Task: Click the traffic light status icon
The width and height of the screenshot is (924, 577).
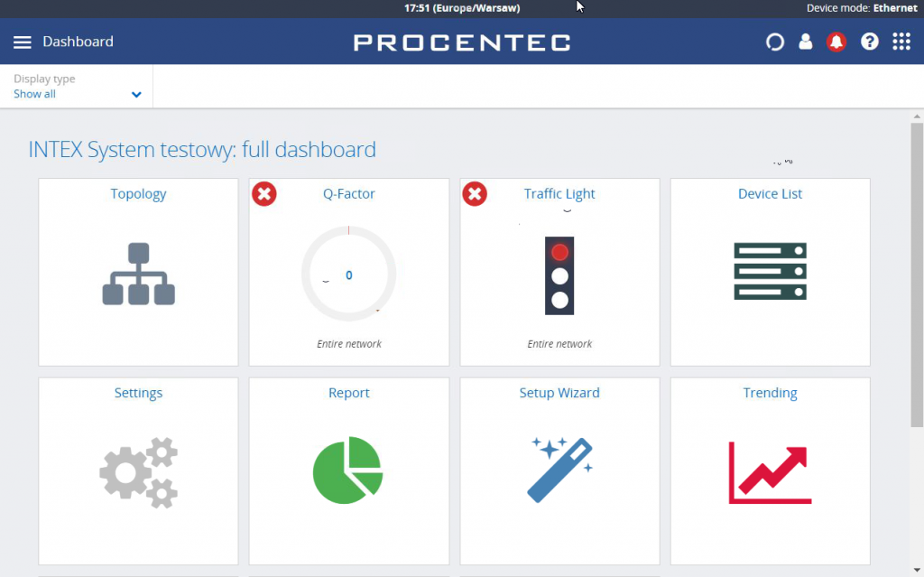Action: click(559, 275)
